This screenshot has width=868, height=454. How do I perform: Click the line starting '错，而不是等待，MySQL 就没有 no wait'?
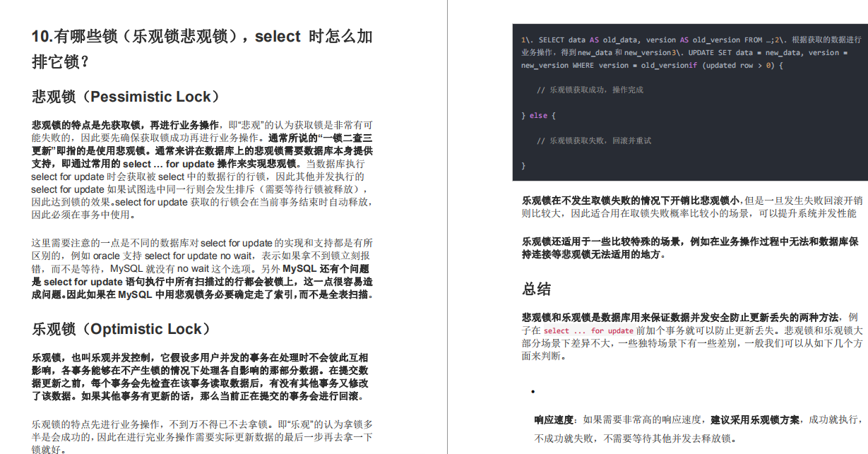200,269
